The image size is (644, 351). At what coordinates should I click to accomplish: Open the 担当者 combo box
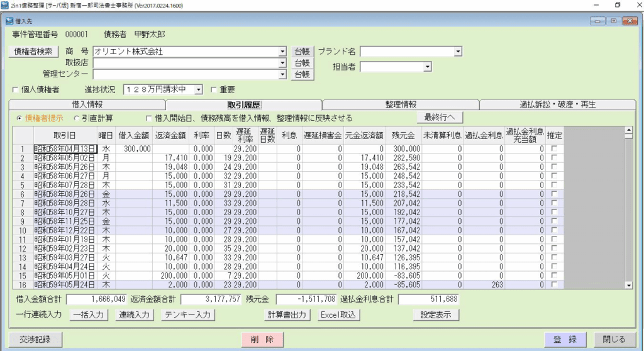coord(427,67)
